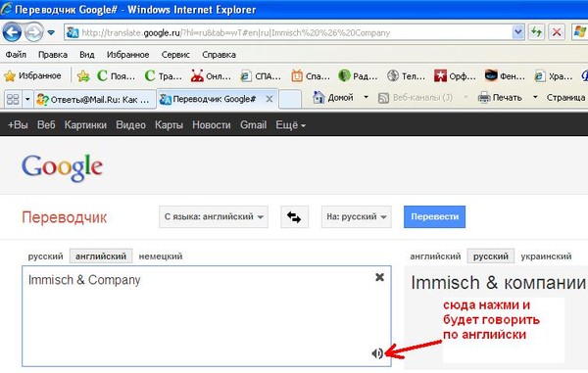Select английский as target language
Viewport: 588px width, 373px height.
click(x=435, y=256)
